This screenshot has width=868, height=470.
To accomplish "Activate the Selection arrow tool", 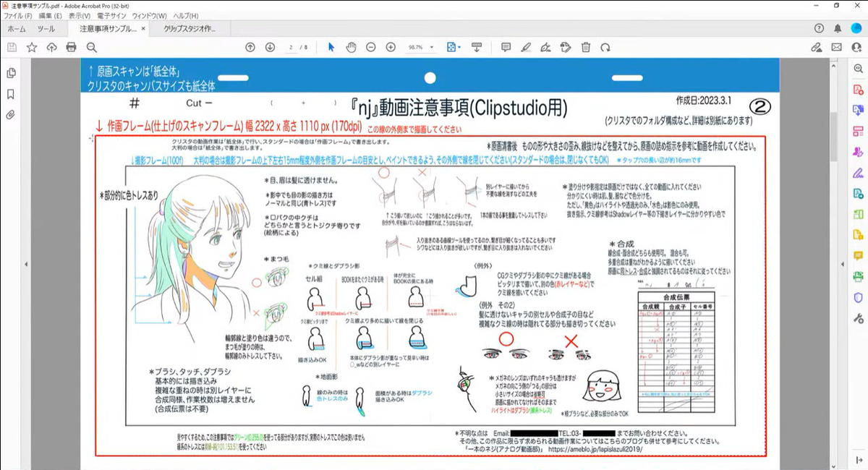I will [331, 47].
